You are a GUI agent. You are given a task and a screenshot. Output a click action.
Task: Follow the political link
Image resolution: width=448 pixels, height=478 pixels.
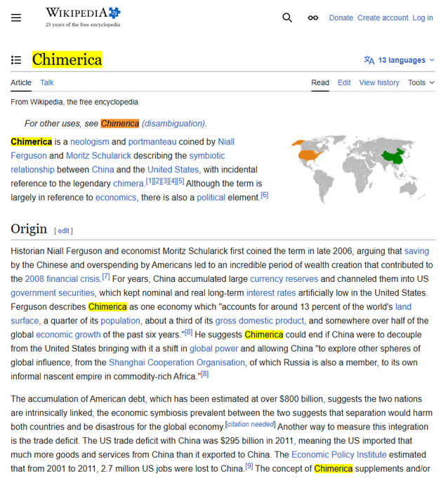click(211, 198)
